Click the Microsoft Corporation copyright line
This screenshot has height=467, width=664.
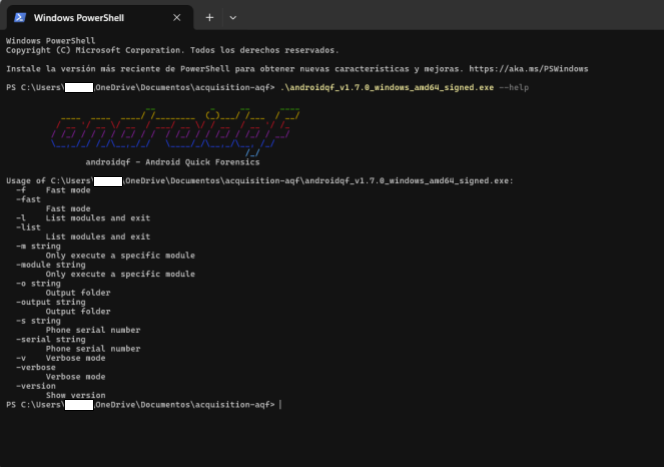tap(172, 50)
